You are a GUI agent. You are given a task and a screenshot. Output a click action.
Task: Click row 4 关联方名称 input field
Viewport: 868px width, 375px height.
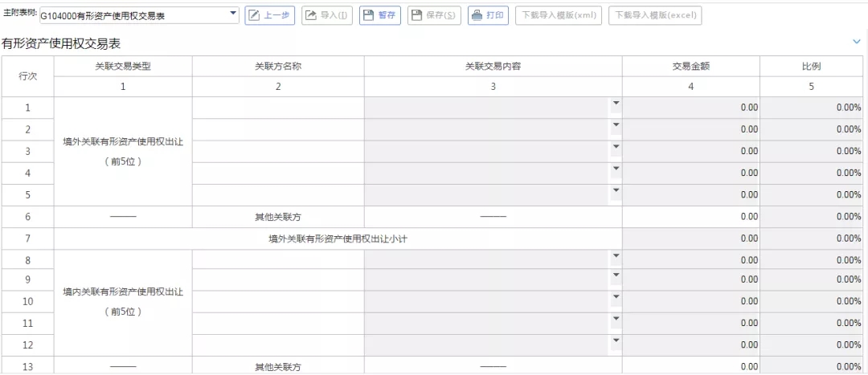[278, 173]
